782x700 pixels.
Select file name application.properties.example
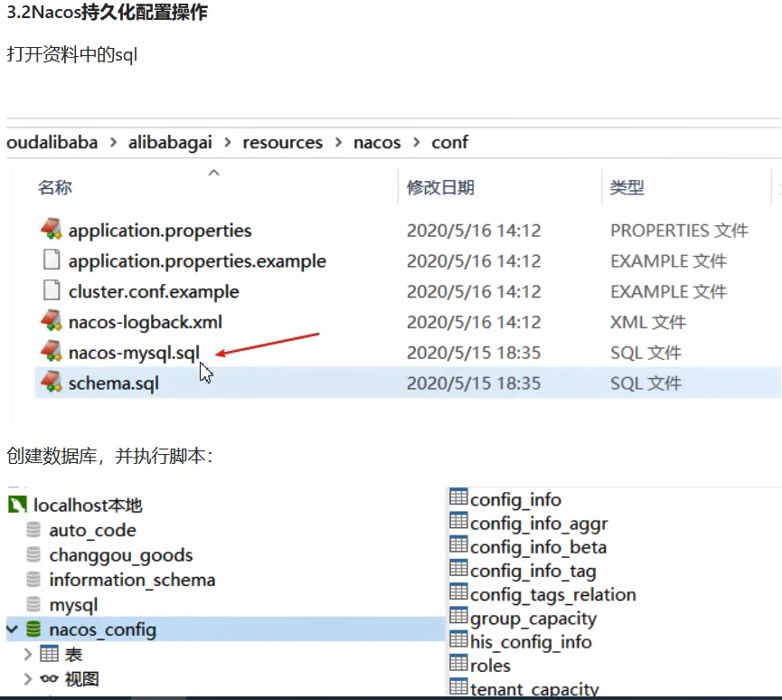pos(197,261)
